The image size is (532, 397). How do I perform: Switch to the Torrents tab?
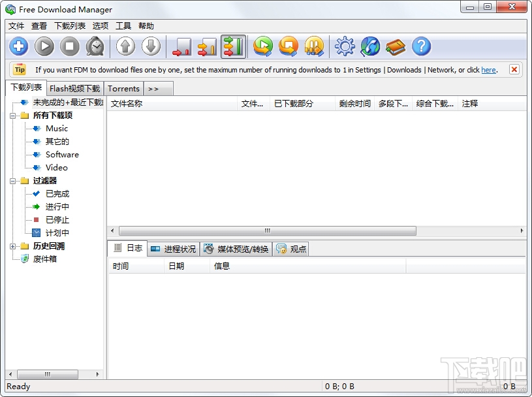tap(123, 88)
